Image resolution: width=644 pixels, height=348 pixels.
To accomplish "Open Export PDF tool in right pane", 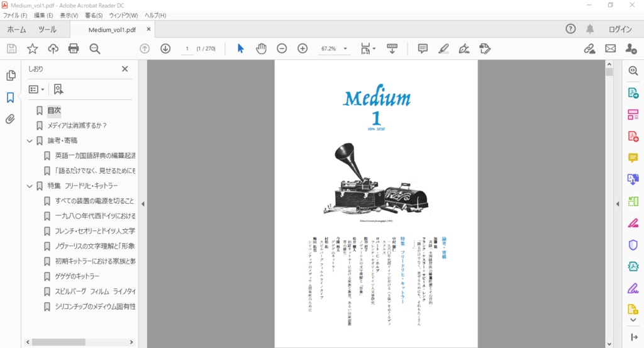I will click(x=633, y=93).
